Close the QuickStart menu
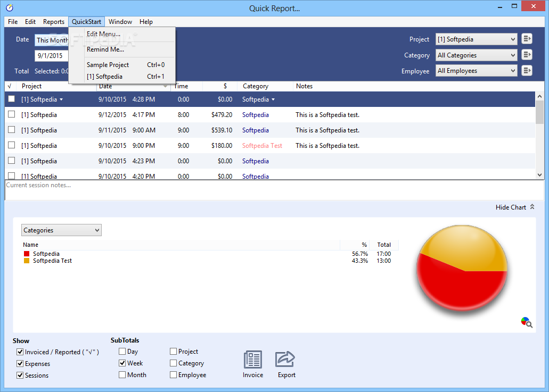The width and height of the screenshot is (549, 392). [86, 22]
